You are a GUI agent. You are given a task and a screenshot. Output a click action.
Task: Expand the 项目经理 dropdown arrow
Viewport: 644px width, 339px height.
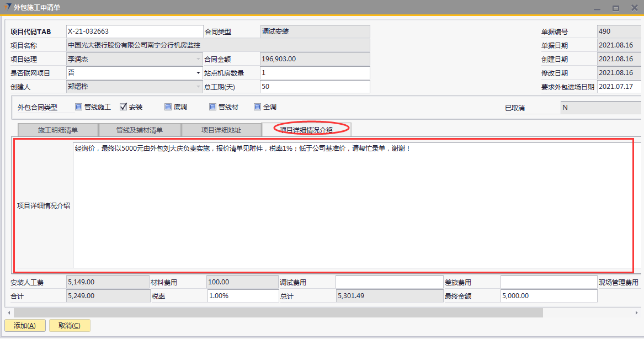(x=199, y=59)
